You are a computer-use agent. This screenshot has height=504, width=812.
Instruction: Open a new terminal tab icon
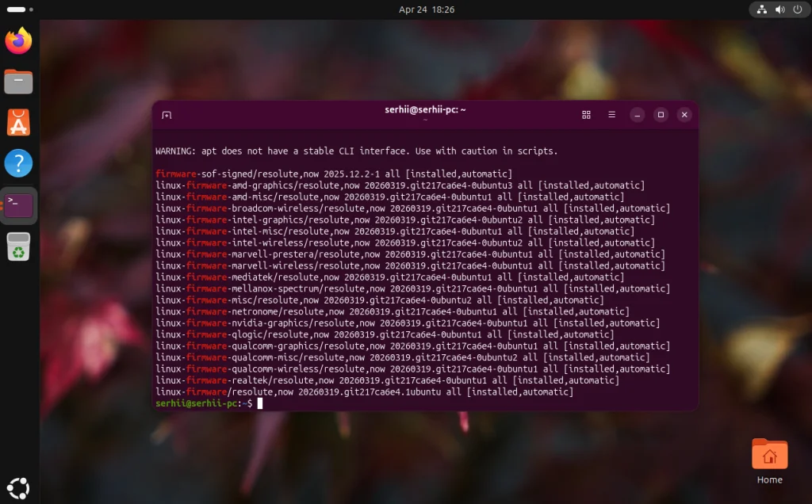pyautogui.click(x=167, y=115)
